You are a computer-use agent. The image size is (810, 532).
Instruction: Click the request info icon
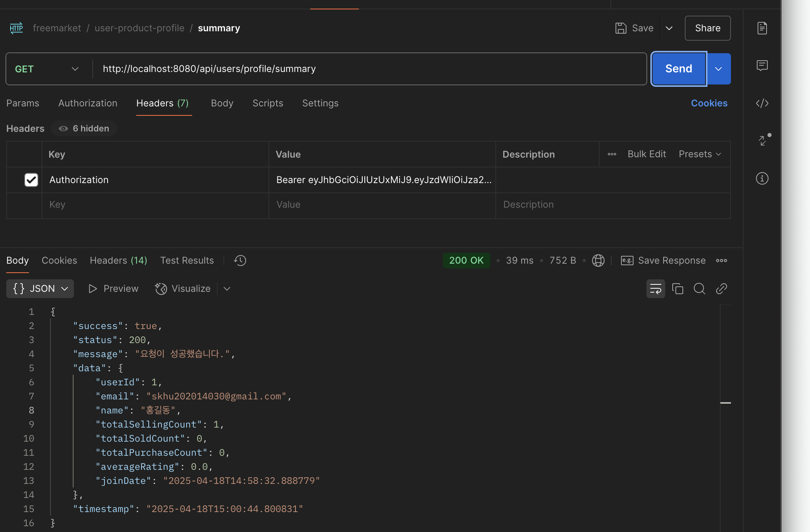tap(762, 179)
